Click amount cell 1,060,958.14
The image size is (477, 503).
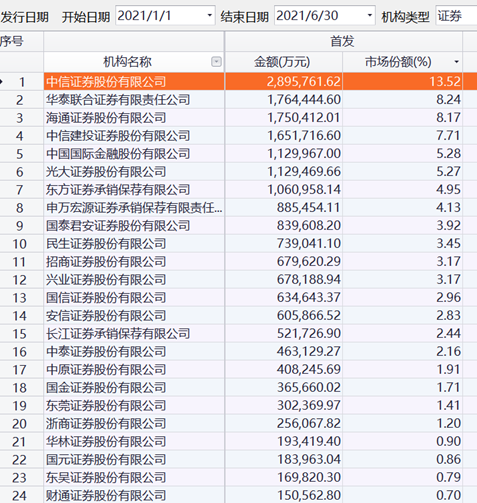coord(284,190)
